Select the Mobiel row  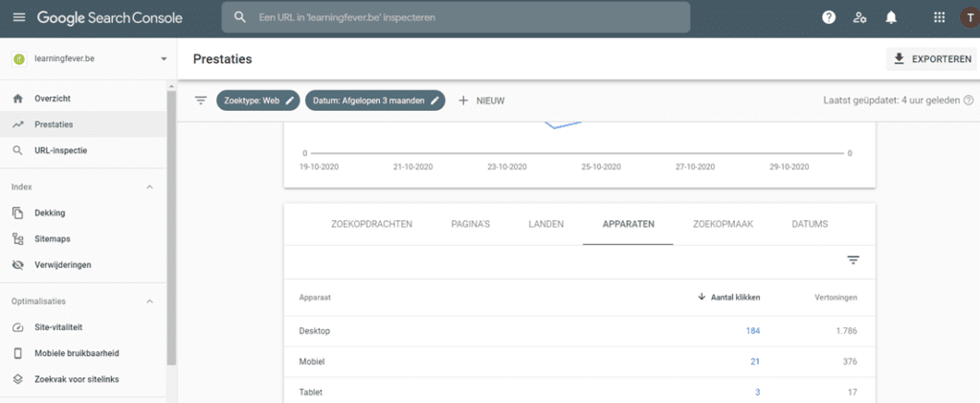click(x=579, y=362)
